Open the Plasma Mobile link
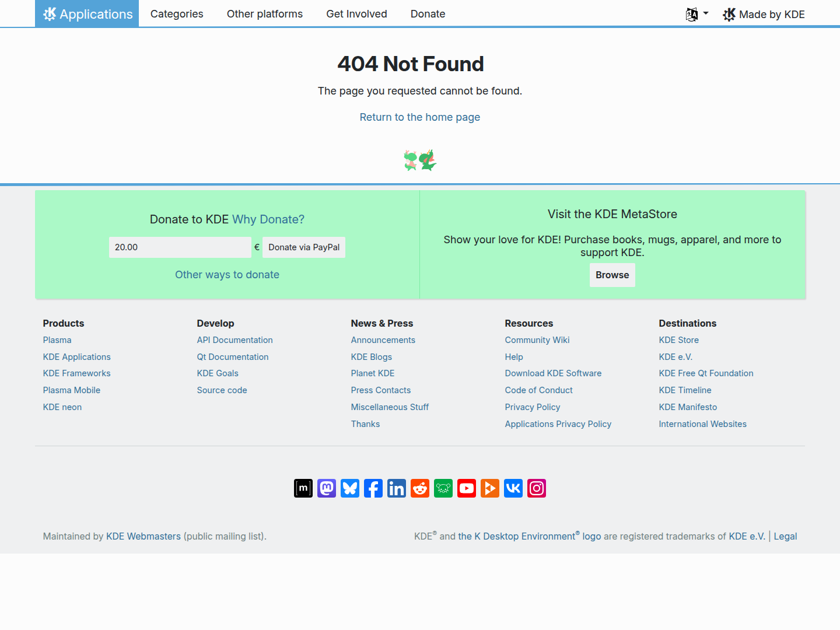Screen dimensions: 840x630 click(72, 390)
